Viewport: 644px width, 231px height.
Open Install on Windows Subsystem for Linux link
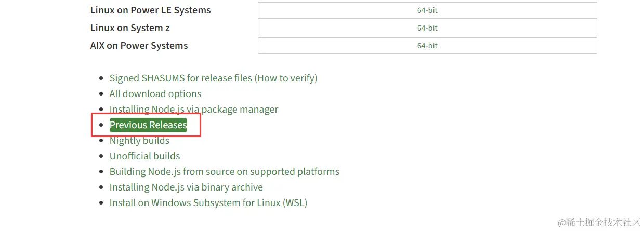[208, 203]
